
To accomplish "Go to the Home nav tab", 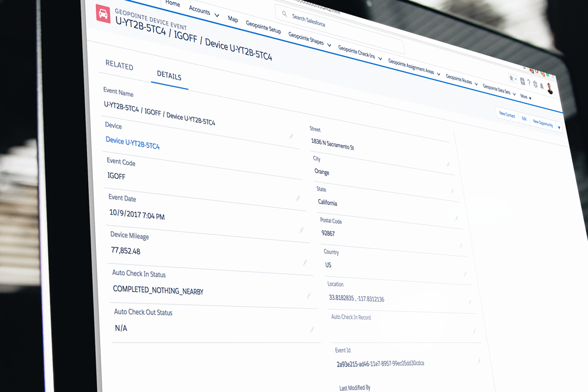I will point(172,3).
